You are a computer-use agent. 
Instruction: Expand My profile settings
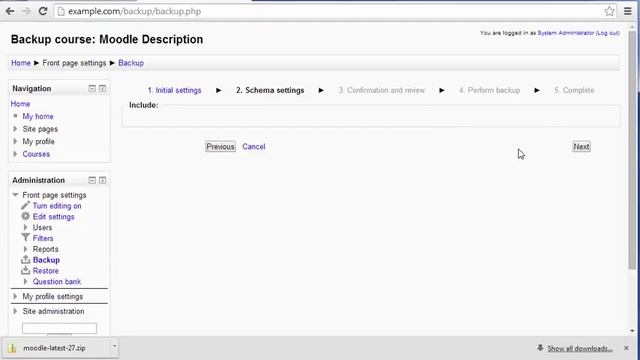pyautogui.click(x=15, y=296)
